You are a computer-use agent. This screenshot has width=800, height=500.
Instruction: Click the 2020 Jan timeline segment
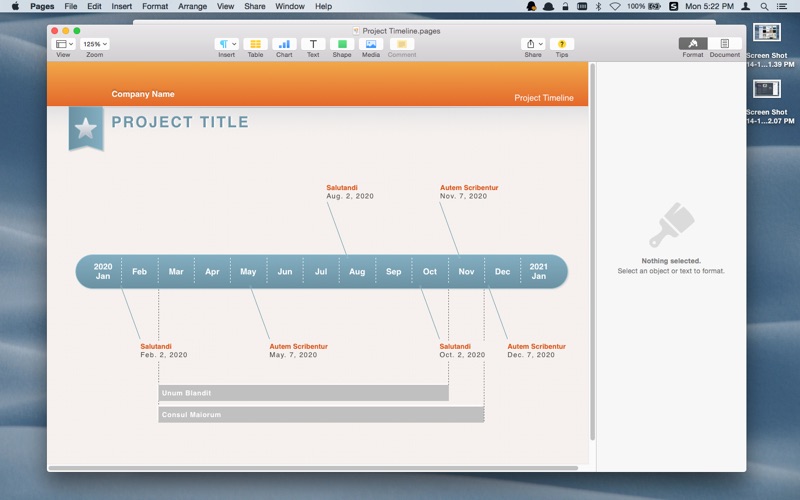pos(103,271)
